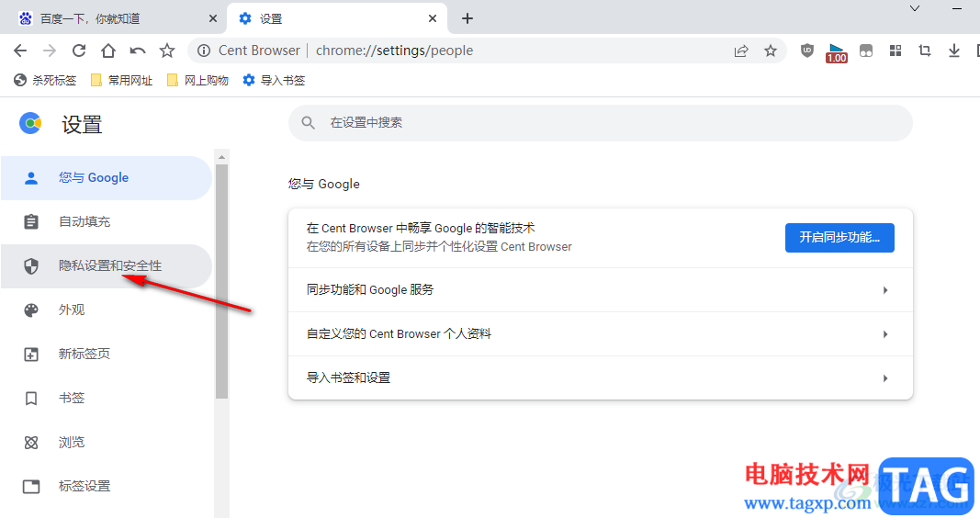Click the palette icon beside 外观

(x=30, y=310)
